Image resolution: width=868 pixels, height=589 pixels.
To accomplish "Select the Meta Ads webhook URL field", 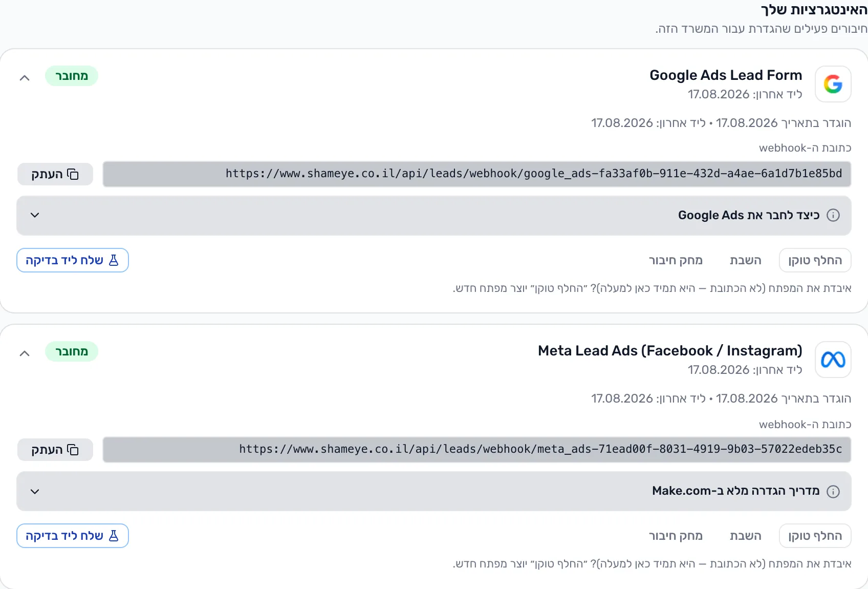I will point(477,450).
